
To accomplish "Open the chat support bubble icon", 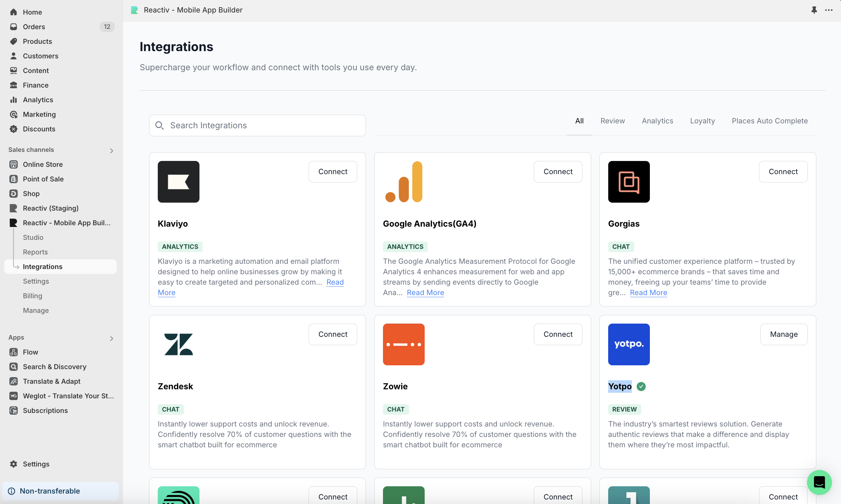I will point(819,482).
